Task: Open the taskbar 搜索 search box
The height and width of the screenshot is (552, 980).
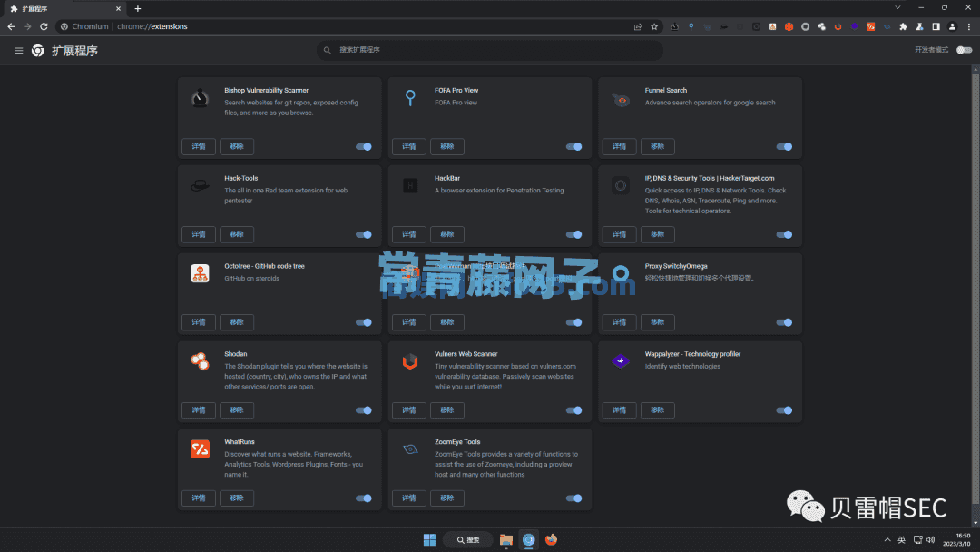Action: pos(468,540)
